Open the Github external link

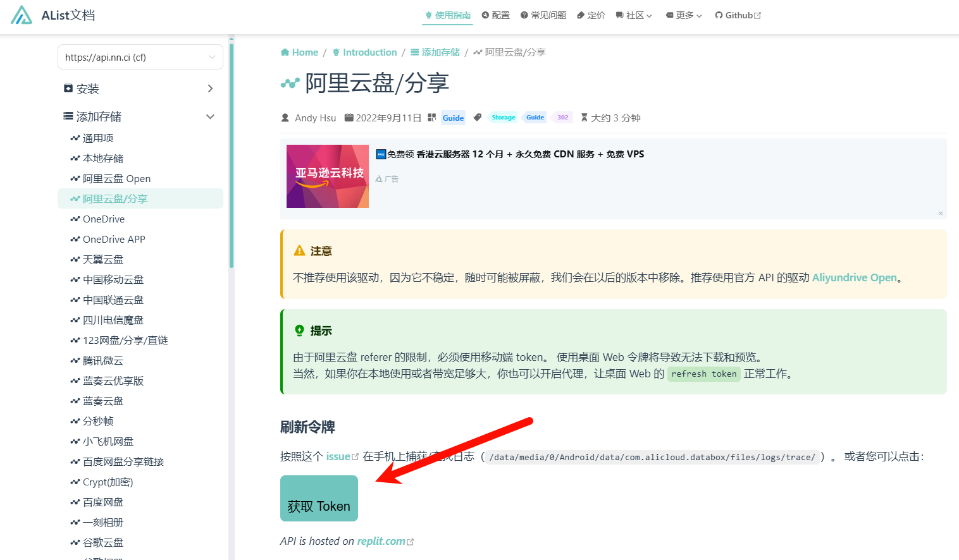click(x=738, y=15)
